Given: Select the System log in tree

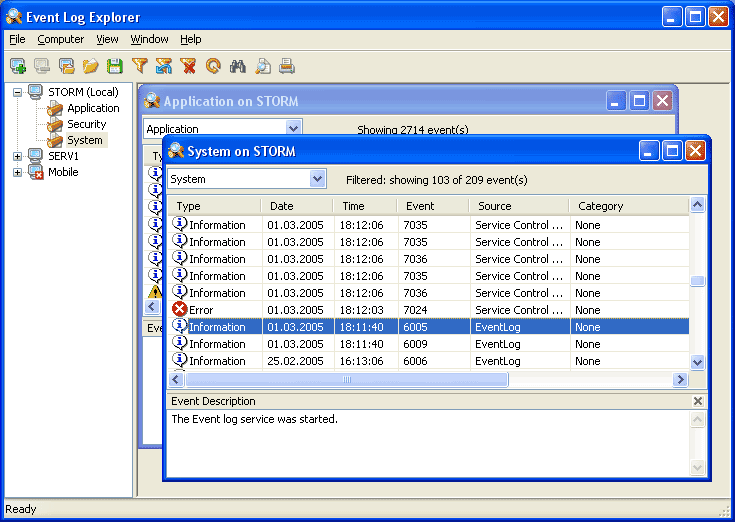Looking at the screenshot, I should pos(85,140).
